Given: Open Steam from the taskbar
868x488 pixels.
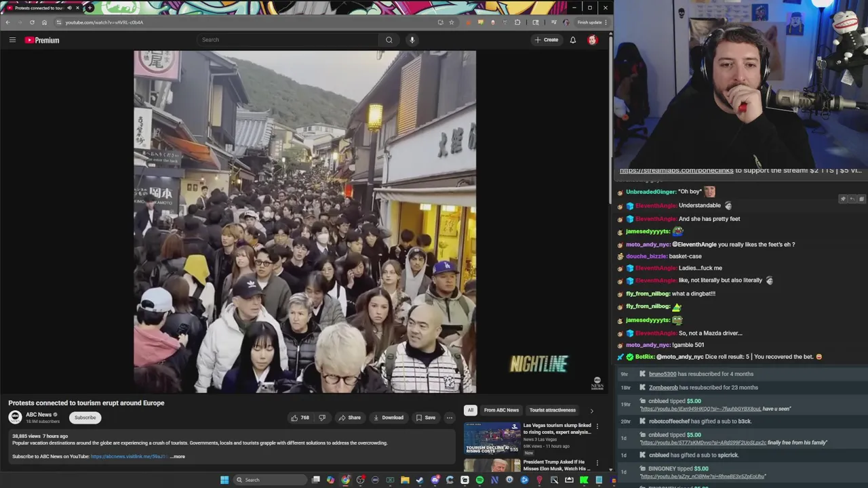Looking at the screenshot, I should (x=420, y=480).
